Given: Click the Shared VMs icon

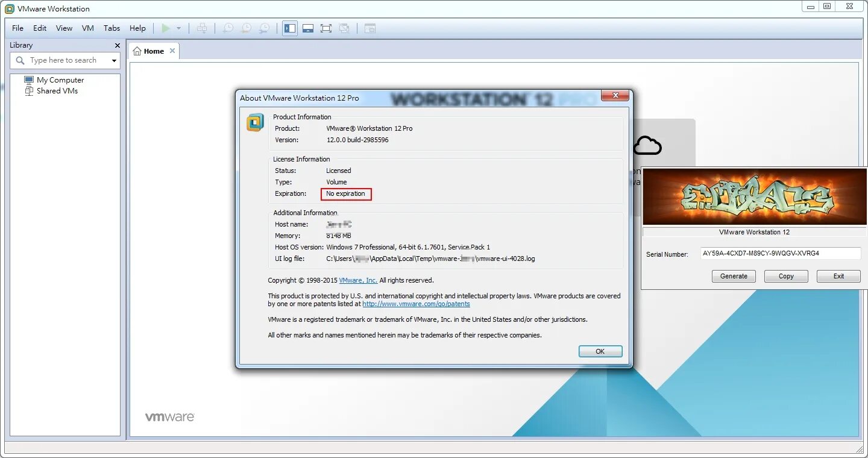Looking at the screenshot, I should (29, 91).
